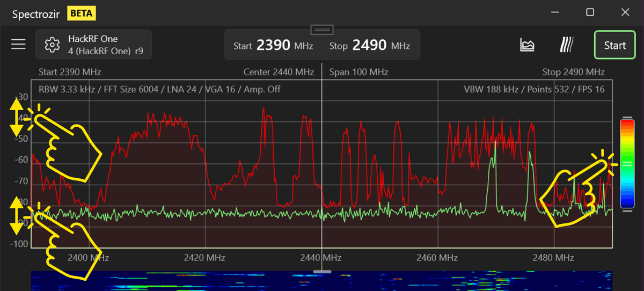Click the color scale gradient bar
Viewport: 644px width, 291px height.
(627, 164)
